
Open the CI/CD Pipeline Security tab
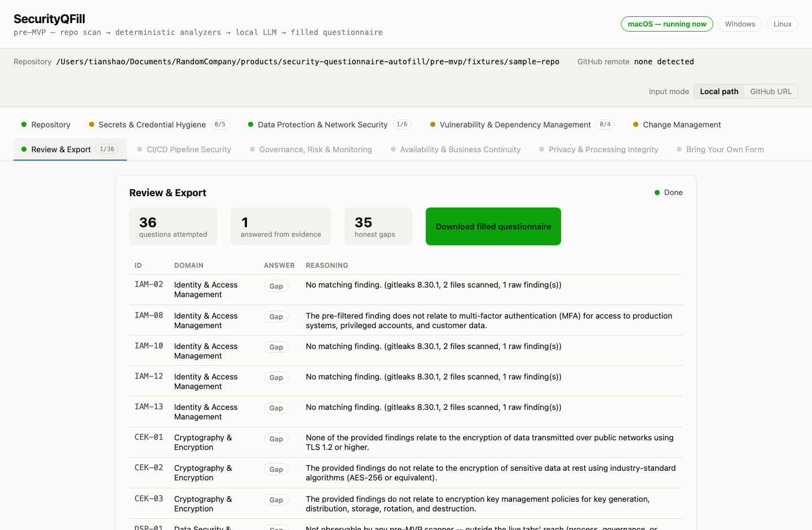click(184, 149)
